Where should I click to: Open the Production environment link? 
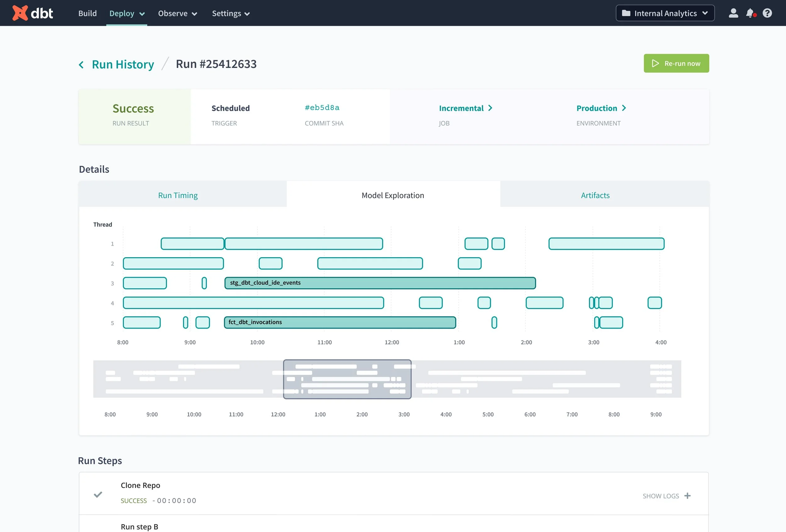(x=601, y=108)
